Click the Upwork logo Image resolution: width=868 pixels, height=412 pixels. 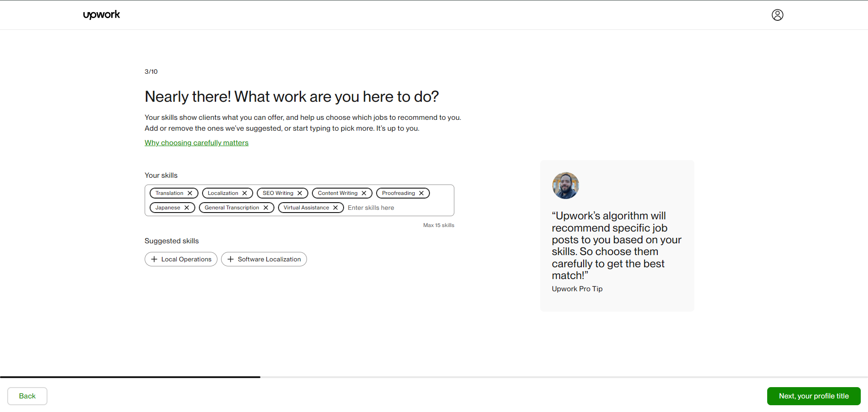pos(101,14)
